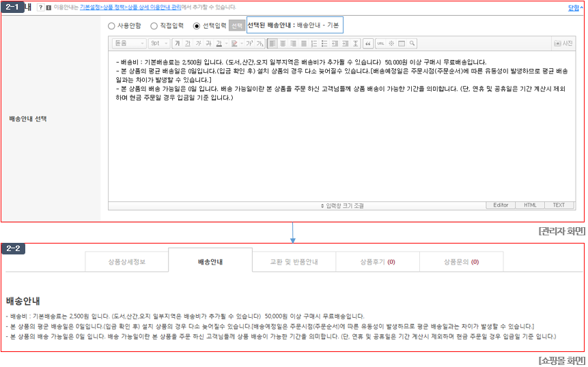Select the 선택입력 radio option
The height and width of the screenshot is (367, 588).
[197, 26]
